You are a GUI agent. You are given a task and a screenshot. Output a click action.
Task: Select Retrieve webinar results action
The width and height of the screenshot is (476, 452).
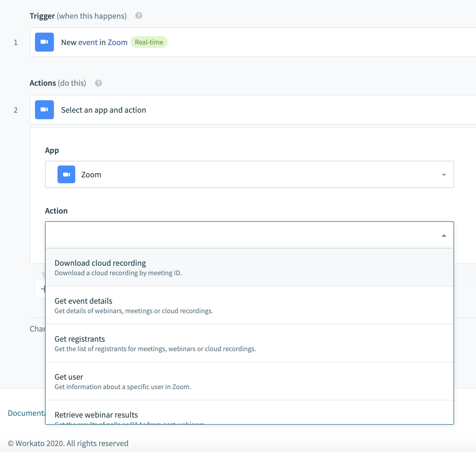pos(249,412)
